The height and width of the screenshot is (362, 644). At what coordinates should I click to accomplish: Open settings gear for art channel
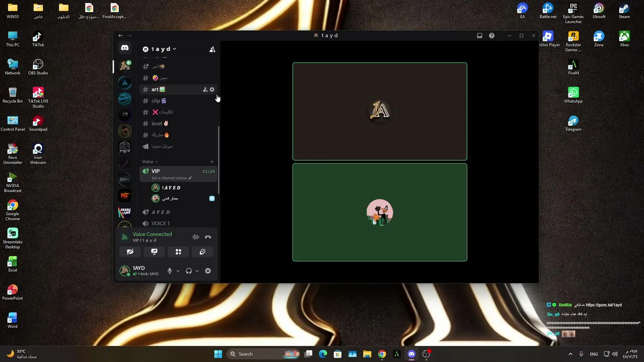pos(212,89)
